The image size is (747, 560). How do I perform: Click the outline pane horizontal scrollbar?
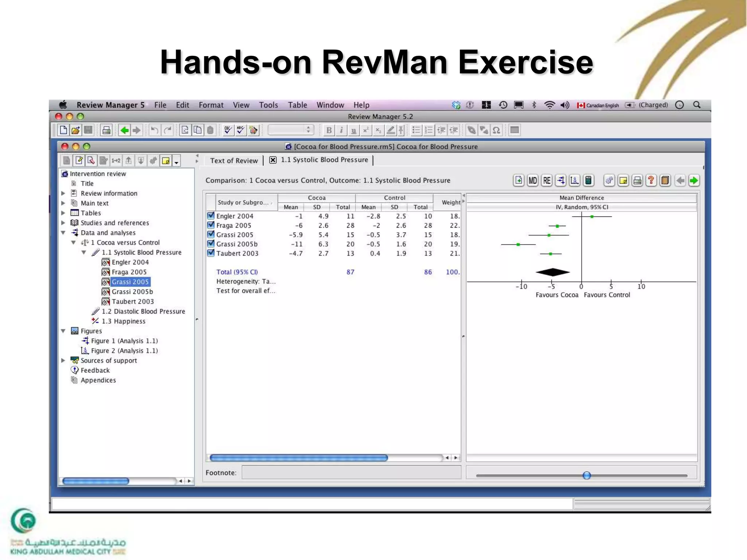[96, 481]
